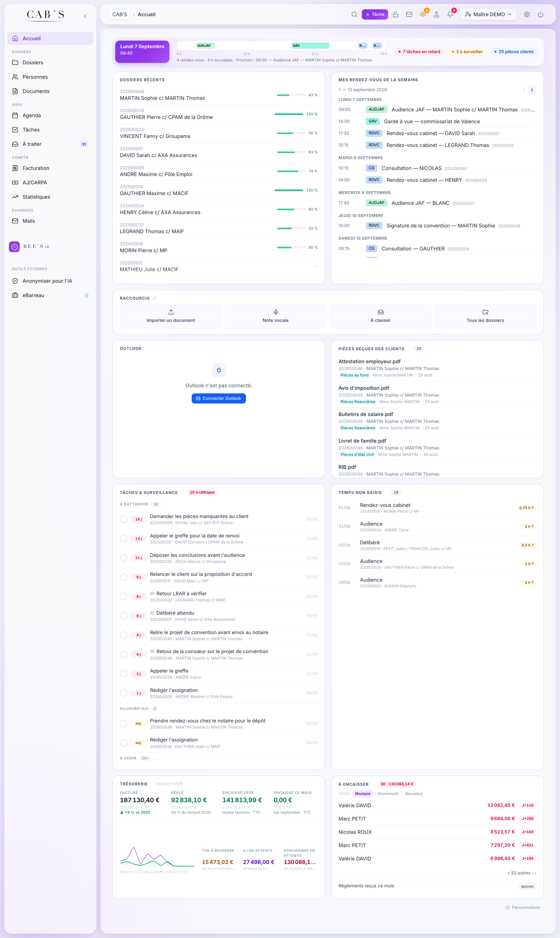Screen dimensions: 560x938
Task: Check off 'Relancer le client sur la proposition d'accord'
Action: 123,577
